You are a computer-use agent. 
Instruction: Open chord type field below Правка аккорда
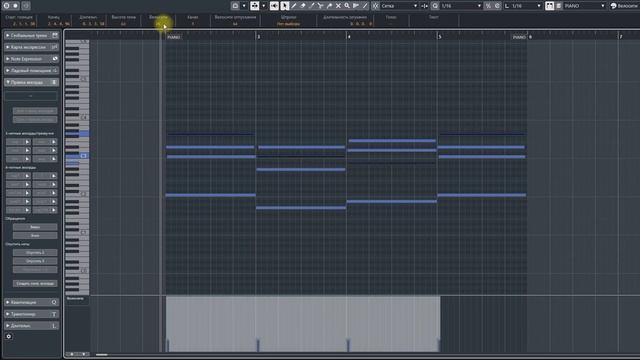[31, 96]
